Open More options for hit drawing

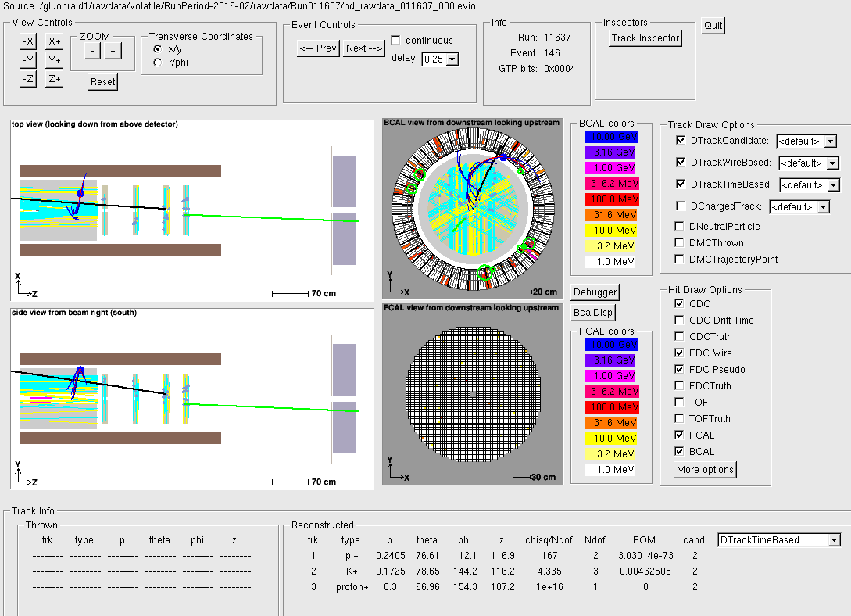coord(705,470)
